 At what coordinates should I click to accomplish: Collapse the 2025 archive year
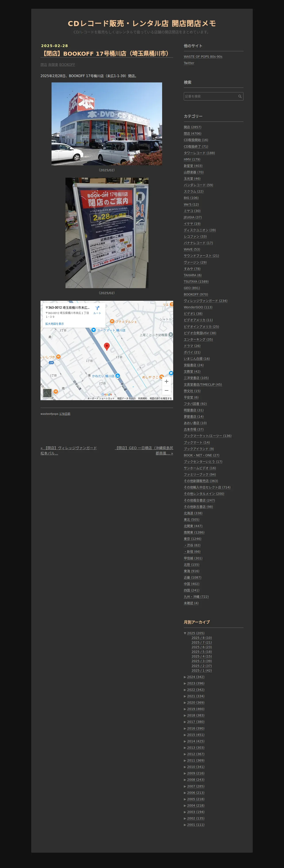[185, 633]
